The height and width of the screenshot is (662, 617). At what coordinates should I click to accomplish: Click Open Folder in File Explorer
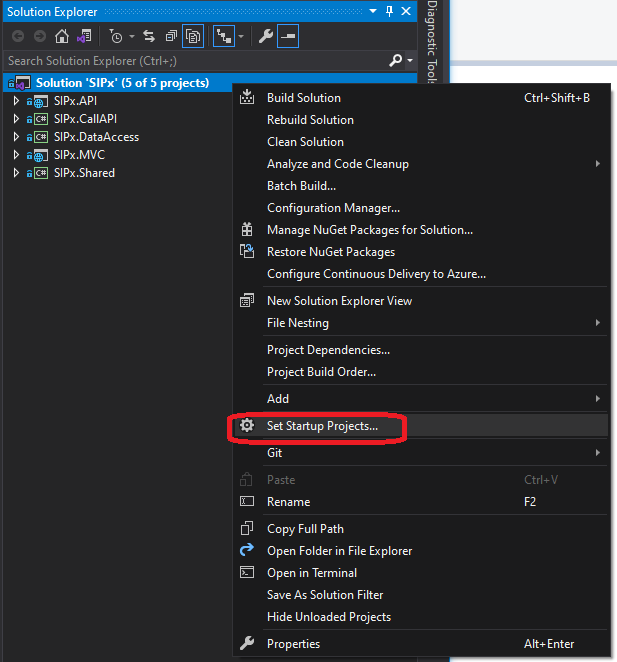421,551
